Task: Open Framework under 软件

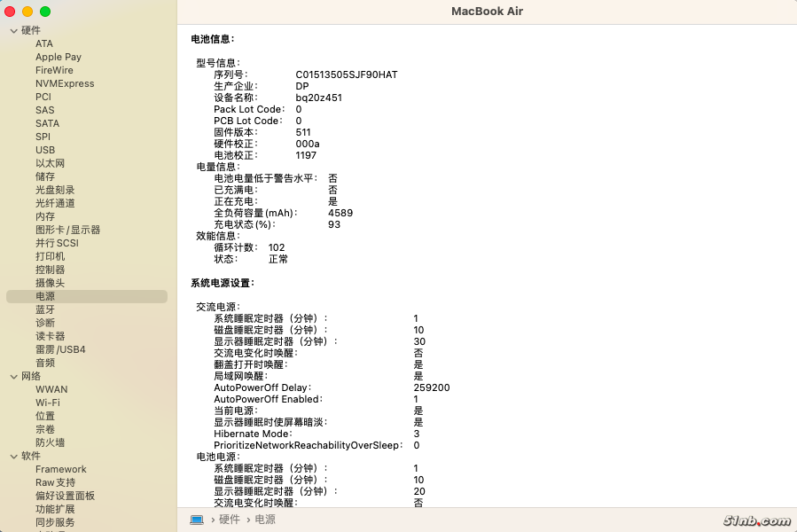Action: [61, 469]
